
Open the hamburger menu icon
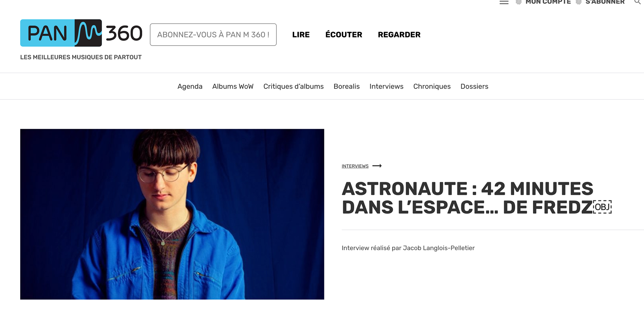tap(504, 2)
